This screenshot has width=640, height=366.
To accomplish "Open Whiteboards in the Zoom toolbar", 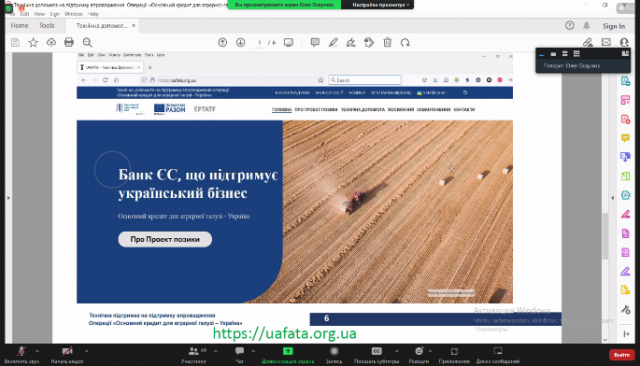I will click(x=498, y=354).
